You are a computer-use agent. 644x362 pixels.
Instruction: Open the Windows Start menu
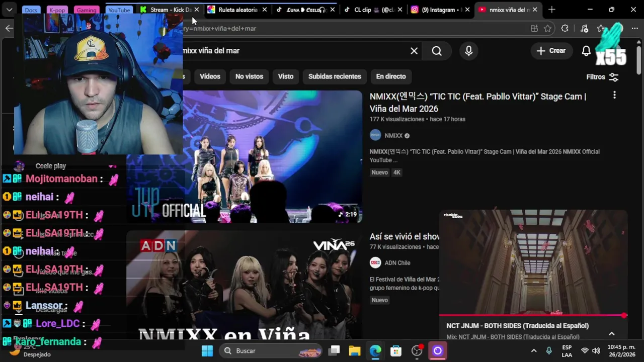pyautogui.click(x=207, y=350)
